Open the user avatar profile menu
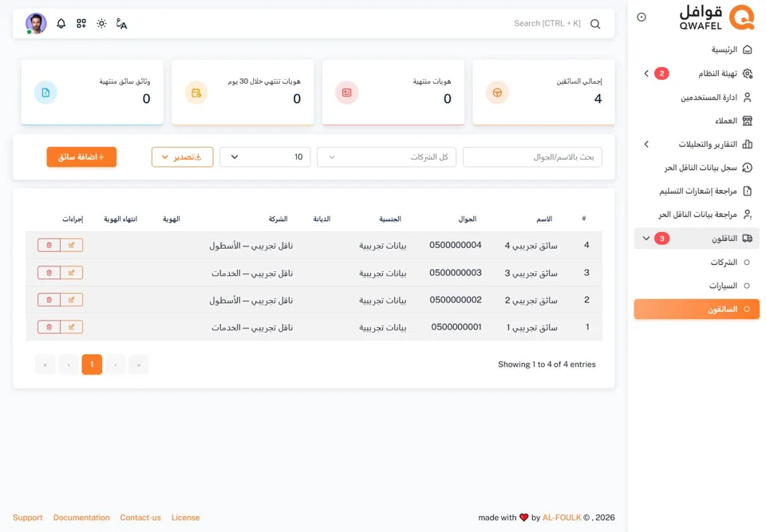 click(36, 23)
